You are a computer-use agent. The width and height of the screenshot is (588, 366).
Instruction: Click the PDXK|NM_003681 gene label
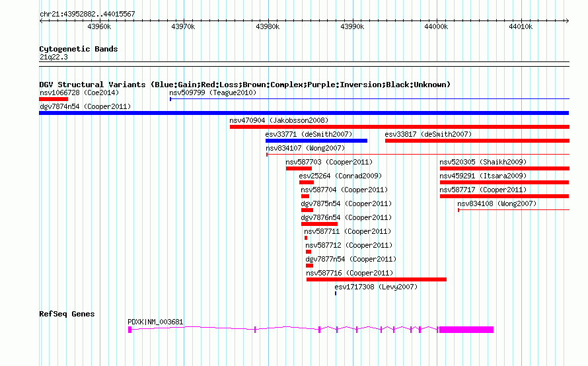coord(155,322)
